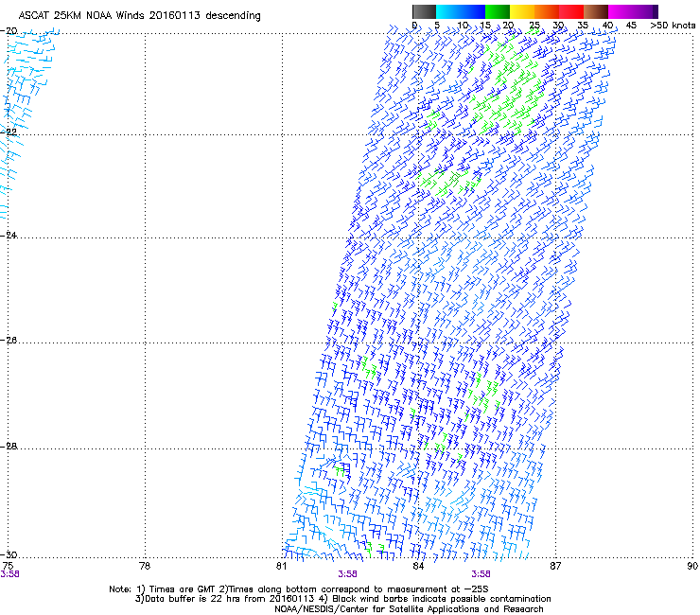700x615 pixels.
Task: Click the "-22" latitude axis label
Action: [x=9, y=132]
